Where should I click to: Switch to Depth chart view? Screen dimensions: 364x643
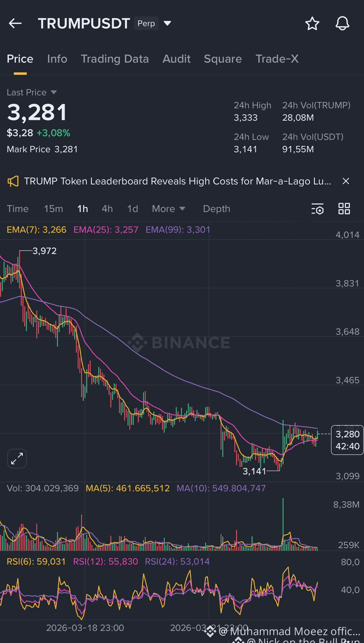click(216, 209)
